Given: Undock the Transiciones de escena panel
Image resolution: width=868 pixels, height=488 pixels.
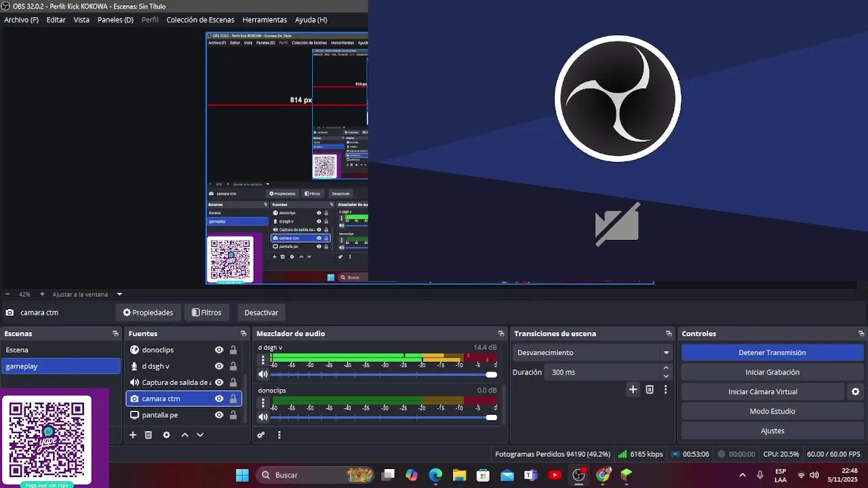Looking at the screenshot, I should click(669, 333).
